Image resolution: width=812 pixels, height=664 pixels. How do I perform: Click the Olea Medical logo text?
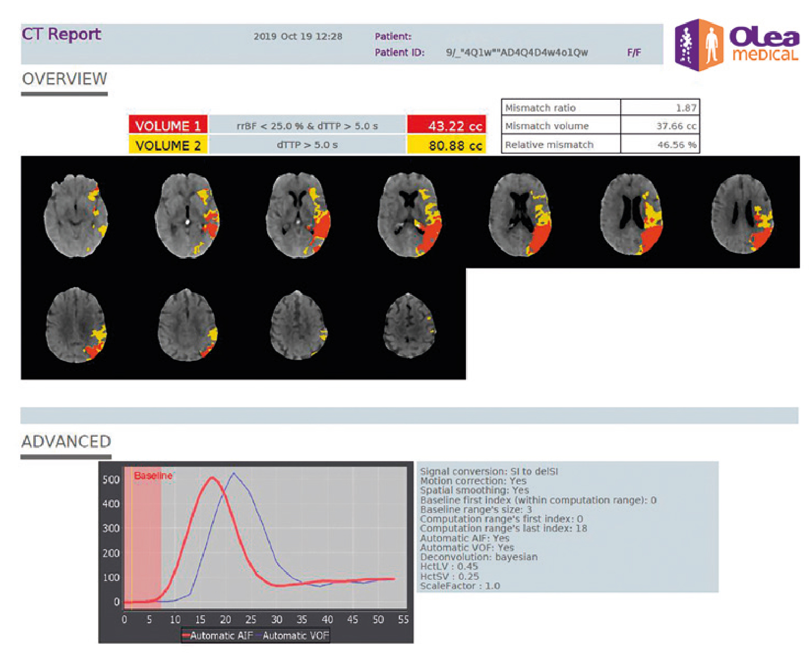click(x=764, y=45)
